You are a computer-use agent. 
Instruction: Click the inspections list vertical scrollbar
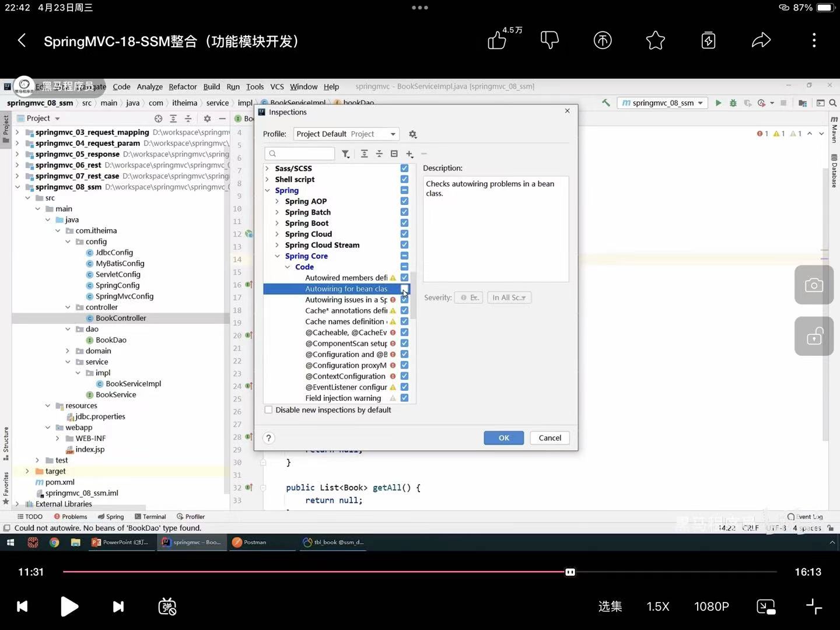tap(413, 295)
